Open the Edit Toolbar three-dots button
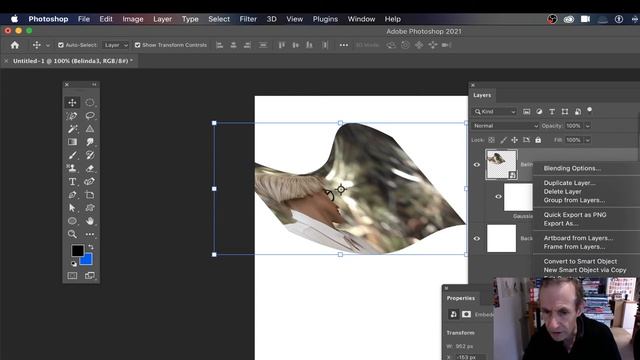 point(90,234)
